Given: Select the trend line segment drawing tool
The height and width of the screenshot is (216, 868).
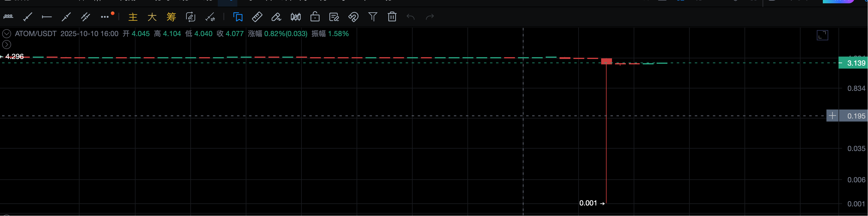Looking at the screenshot, I should point(28,17).
